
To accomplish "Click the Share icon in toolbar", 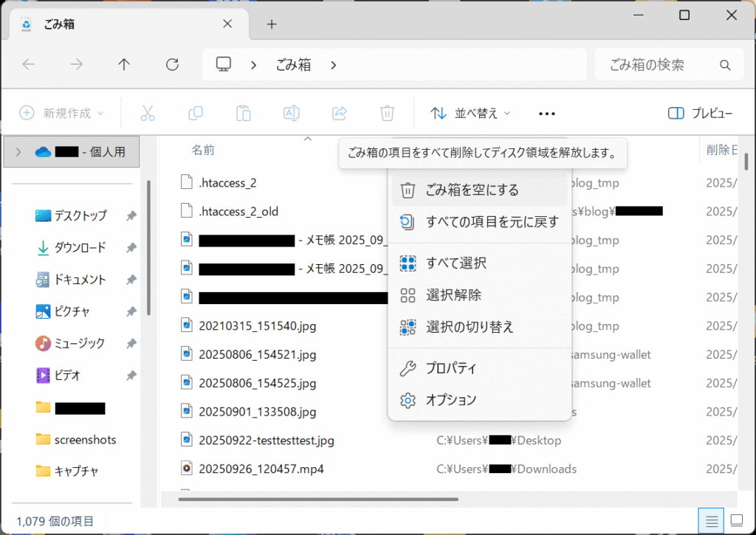I will click(340, 113).
